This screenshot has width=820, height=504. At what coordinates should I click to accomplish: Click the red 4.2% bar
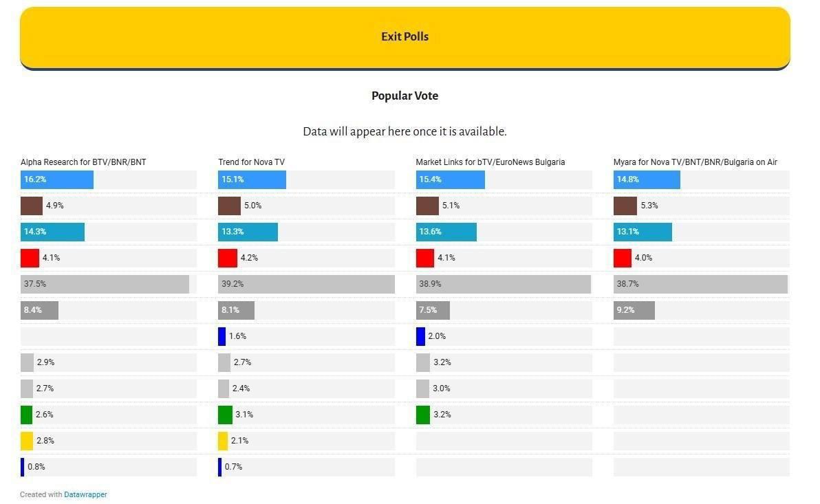(228, 258)
